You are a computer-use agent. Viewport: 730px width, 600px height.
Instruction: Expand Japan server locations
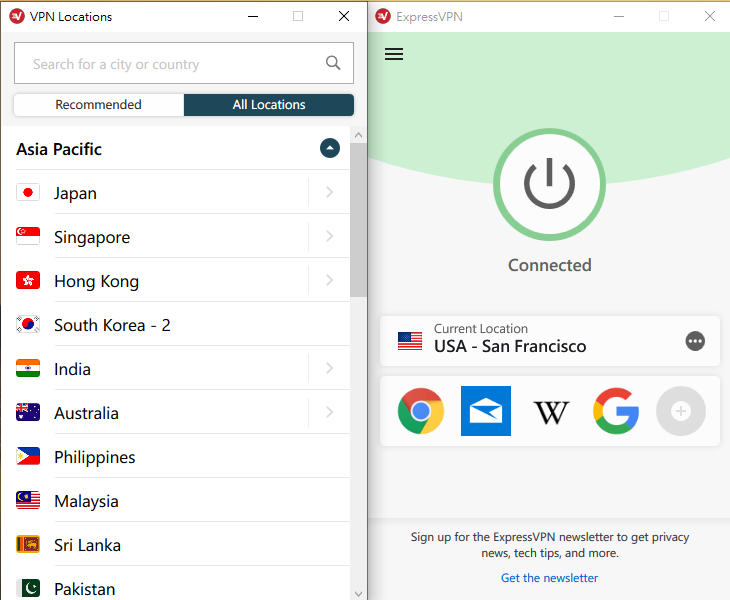[x=330, y=192]
